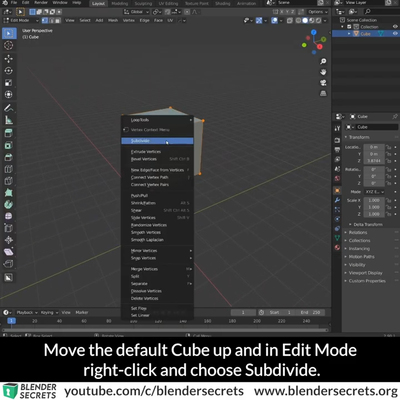Hide Cube using its eye icon

(395, 33)
